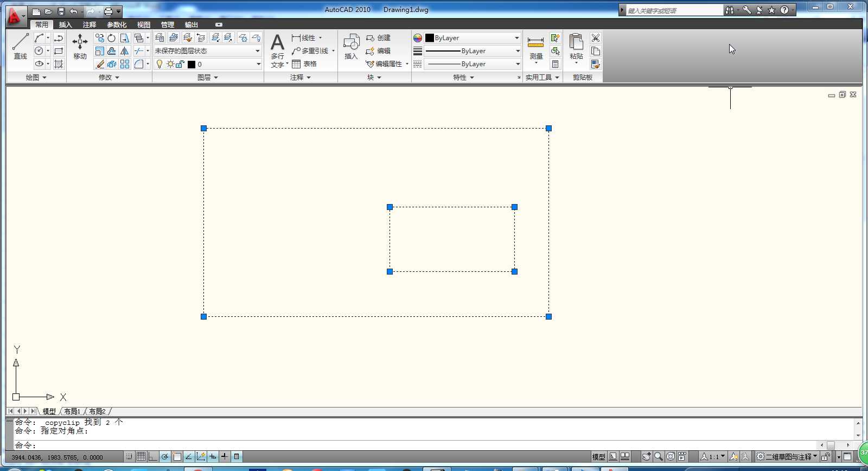This screenshot has height=471, width=868.
Task: Click the search keyword input field
Action: 674,10
